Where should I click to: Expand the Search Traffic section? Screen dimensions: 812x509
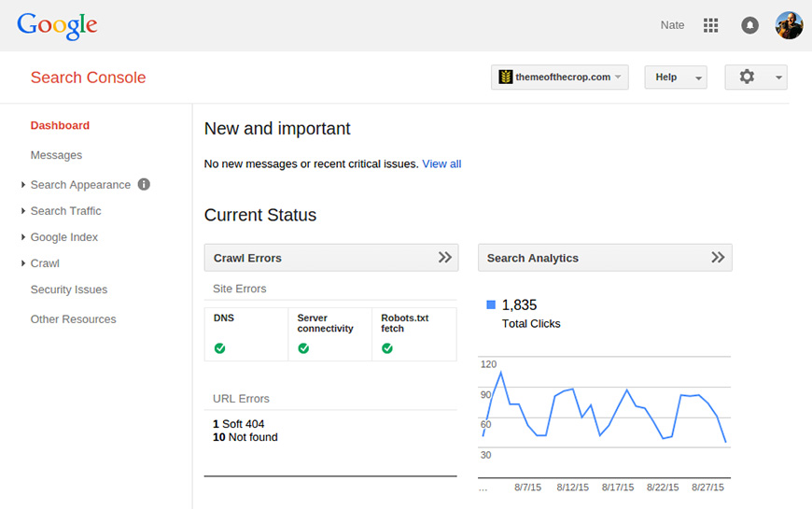tap(65, 211)
